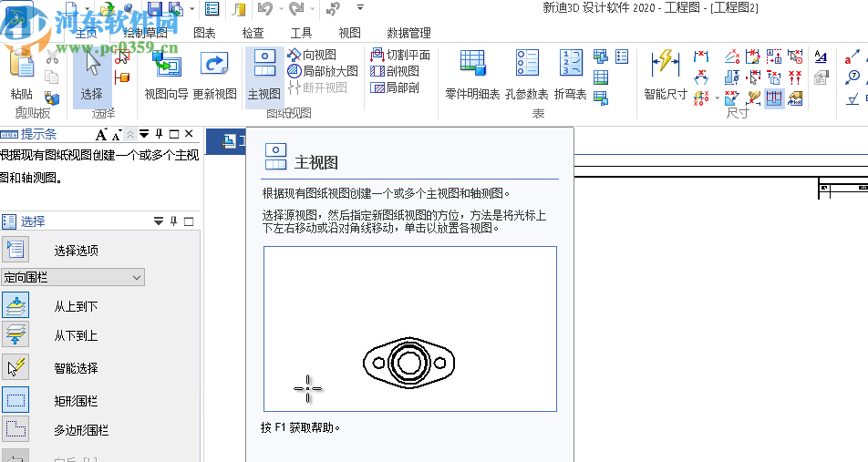868x462 pixels.
Task: Click the surface texture symbol icon
Action: [x=852, y=98]
